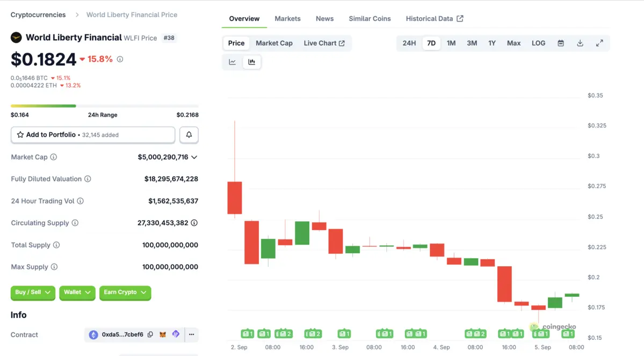Open the Markets tab
This screenshot has height=356, width=644.
(287, 18)
